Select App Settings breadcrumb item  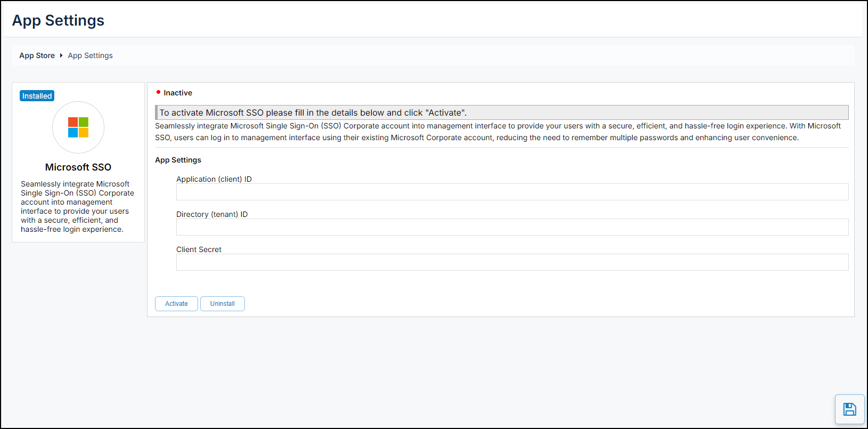(x=90, y=55)
